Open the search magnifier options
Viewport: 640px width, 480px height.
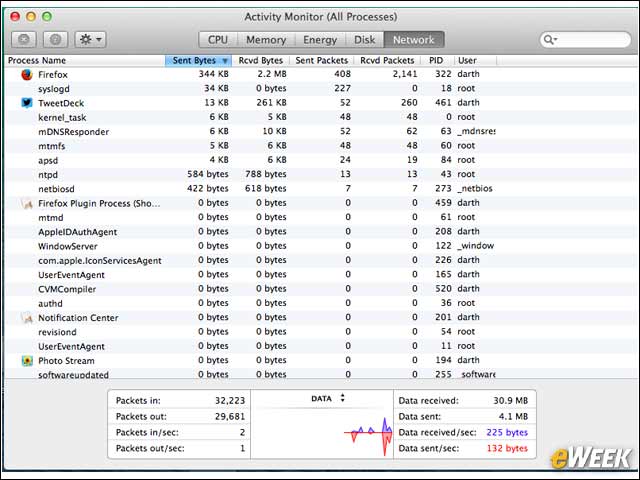(x=550, y=40)
